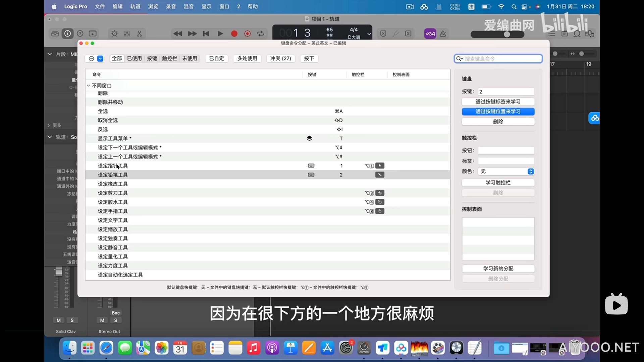Open the 颜色 dropdown set to 无
644x362 pixels.
pos(506,171)
